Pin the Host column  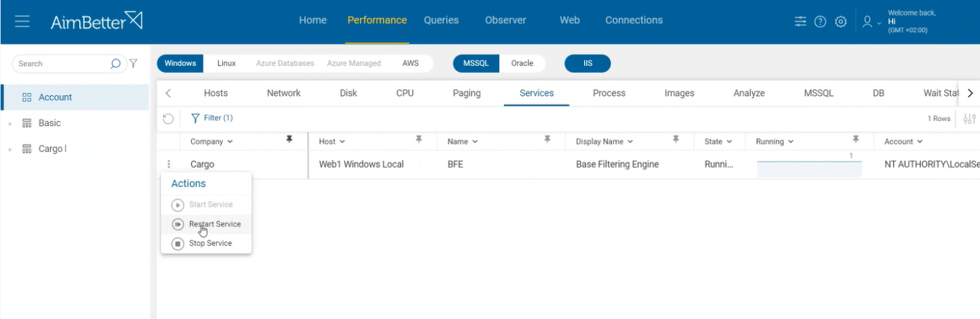click(418, 139)
